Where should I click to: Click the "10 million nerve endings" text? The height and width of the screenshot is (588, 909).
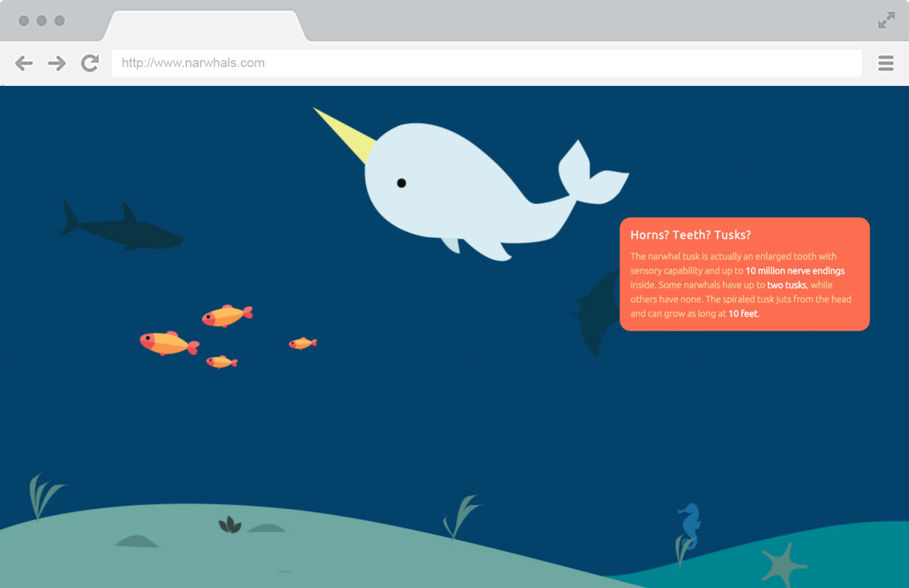coord(795,271)
